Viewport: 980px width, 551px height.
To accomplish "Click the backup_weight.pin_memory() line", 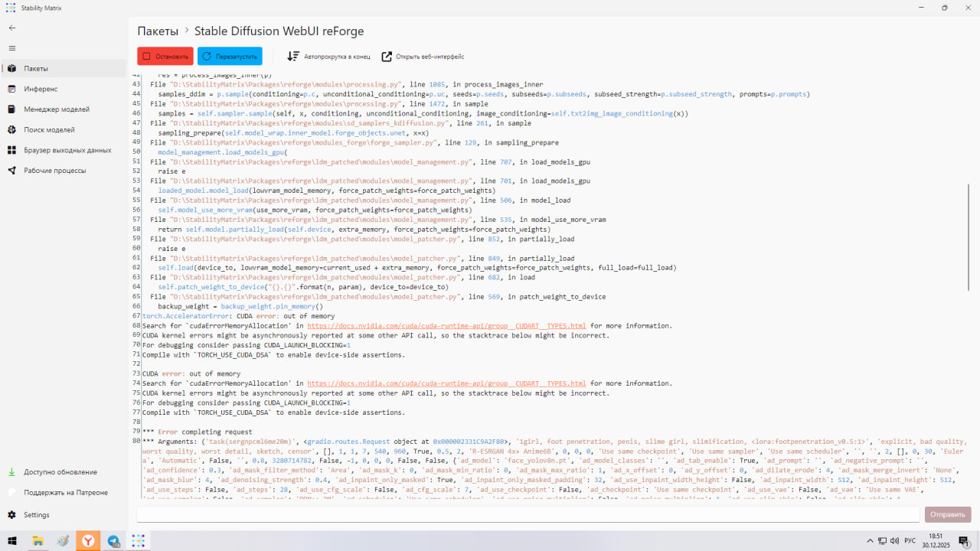I will [x=240, y=307].
